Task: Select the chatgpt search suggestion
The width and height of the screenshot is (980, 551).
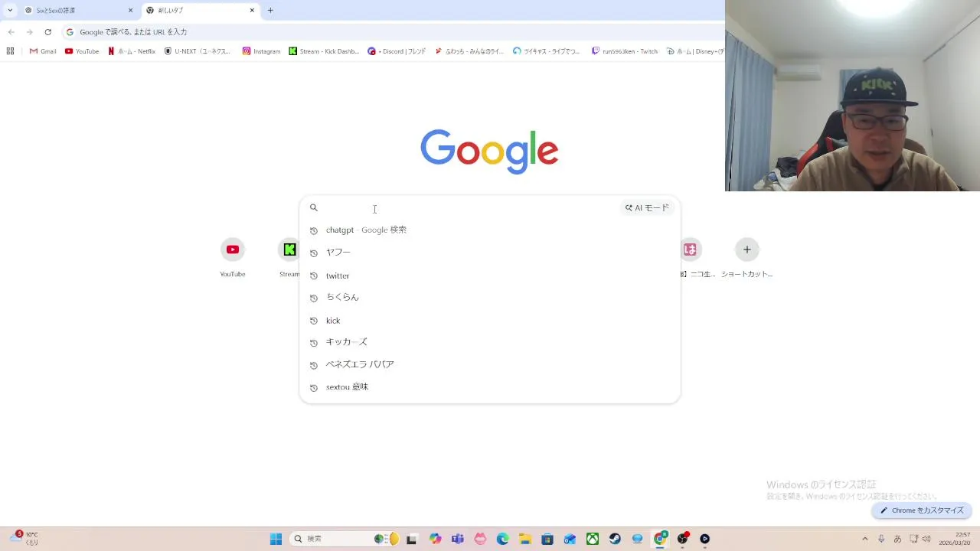Action: (490, 230)
